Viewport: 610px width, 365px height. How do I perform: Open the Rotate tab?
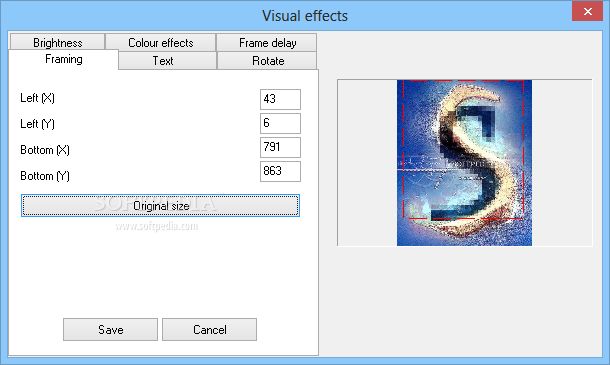(x=267, y=61)
